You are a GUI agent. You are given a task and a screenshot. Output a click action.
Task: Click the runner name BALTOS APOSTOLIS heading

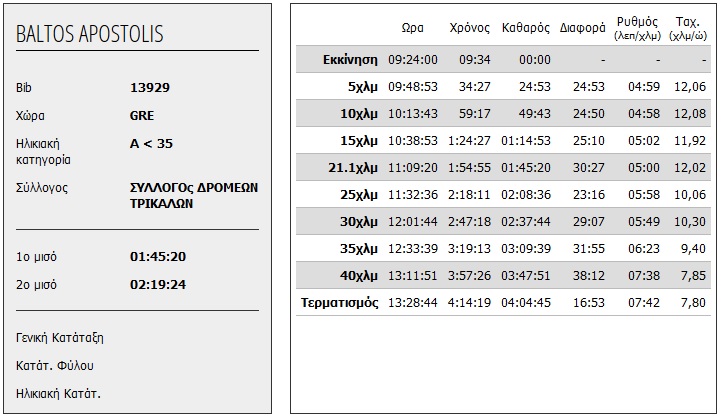click(90, 34)
